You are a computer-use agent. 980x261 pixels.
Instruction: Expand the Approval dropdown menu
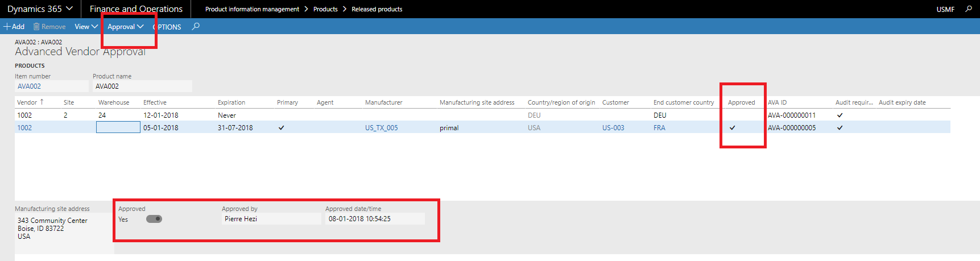point(126,27)
